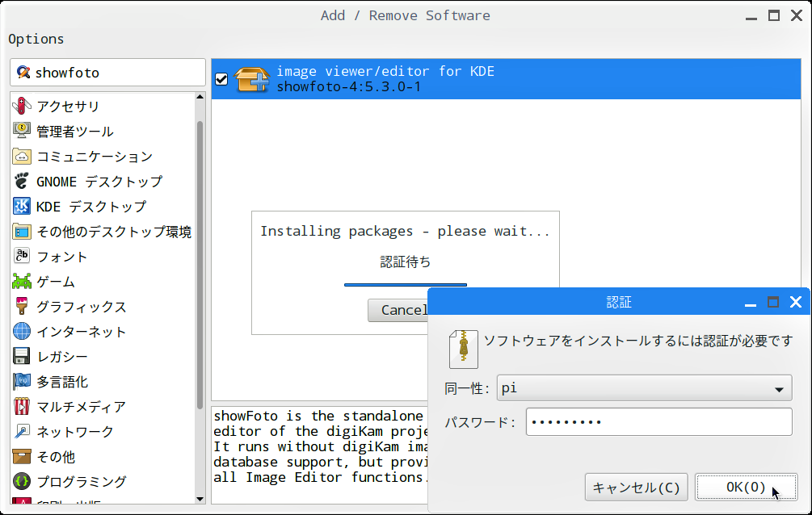Viewport: 812px width, 515px height.
Task: Select the インターネット label
Action: pyautogui.click(x=82, y=332)
